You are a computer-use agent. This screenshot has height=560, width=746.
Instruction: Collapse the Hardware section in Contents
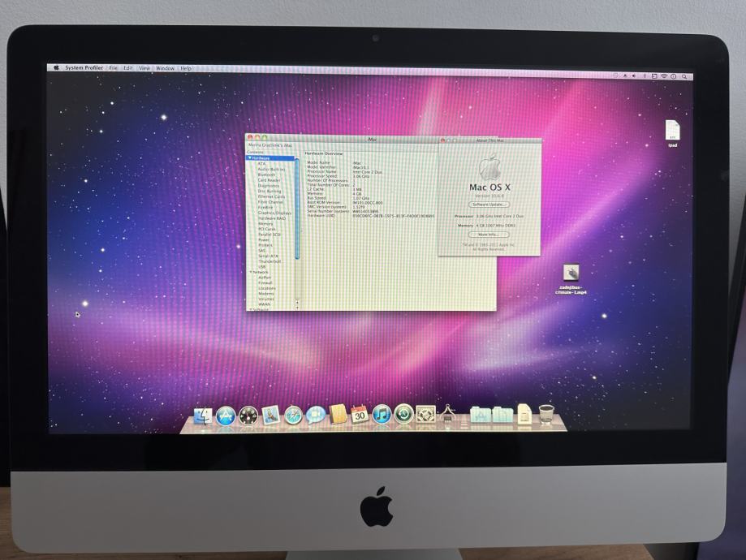coord(249,157)
